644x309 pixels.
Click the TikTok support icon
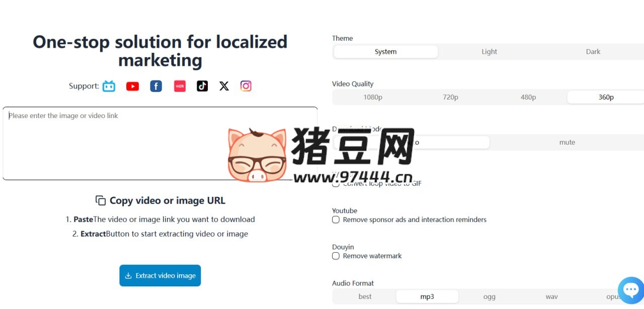click(202, 86)
